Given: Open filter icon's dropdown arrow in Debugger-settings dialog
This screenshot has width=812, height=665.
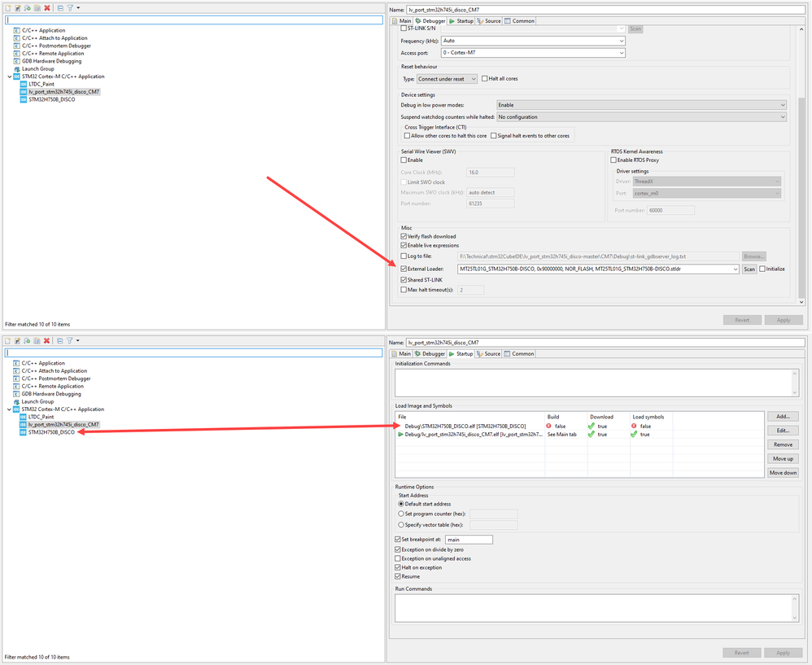Looking at the screenshot, I should point(78,8).
